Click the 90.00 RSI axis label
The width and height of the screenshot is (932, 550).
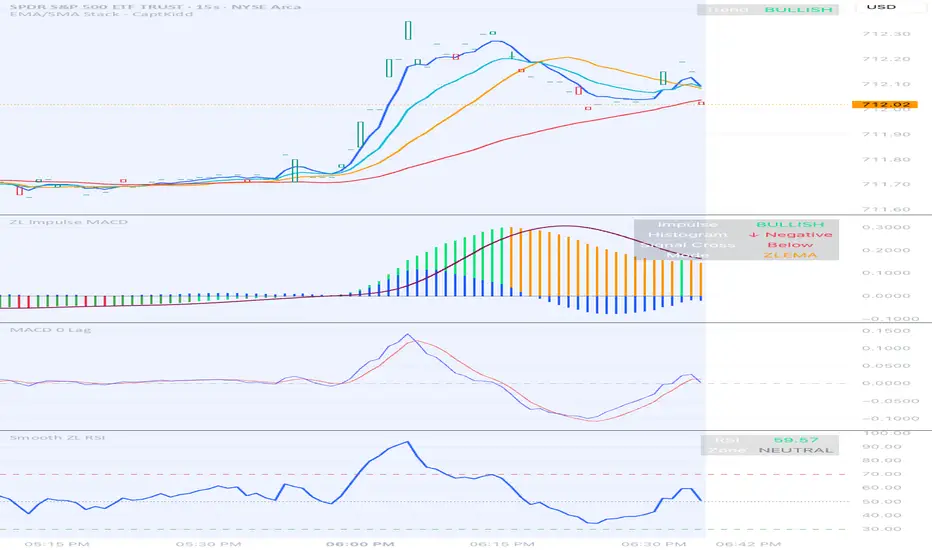(x=882, y=447)
